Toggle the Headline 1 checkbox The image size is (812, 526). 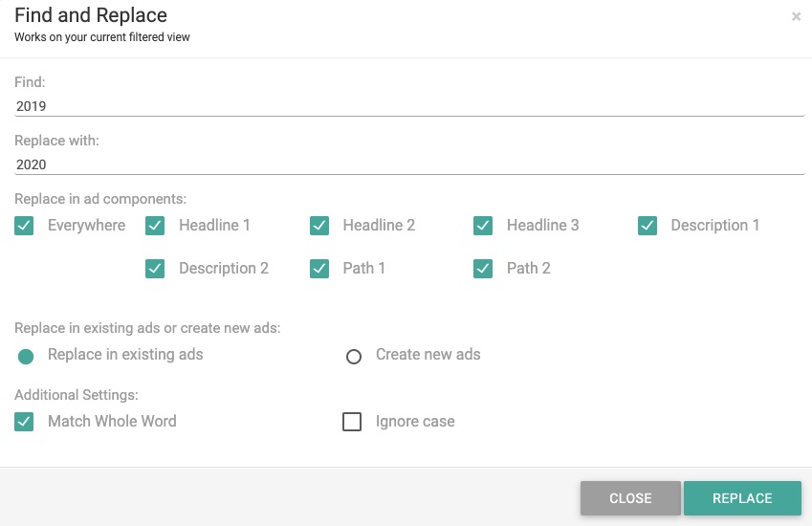(155, 226)
